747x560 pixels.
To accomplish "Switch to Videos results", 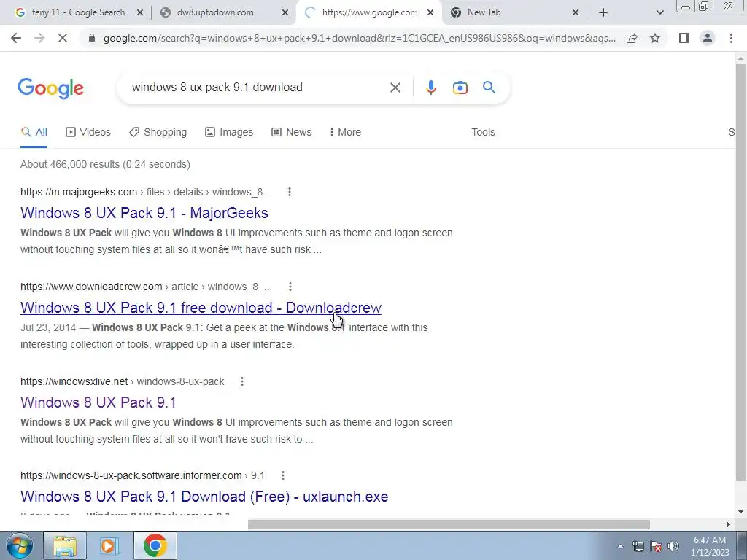I will pos(88,133).
